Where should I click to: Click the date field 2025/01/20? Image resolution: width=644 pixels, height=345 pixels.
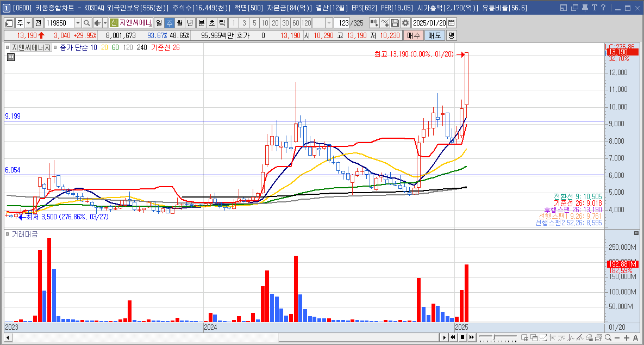point(429,23)
